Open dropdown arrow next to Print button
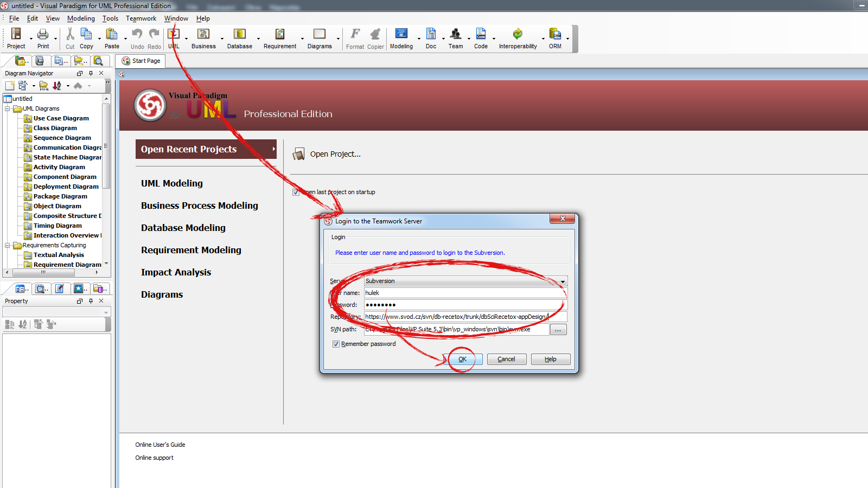 point(55,38)
